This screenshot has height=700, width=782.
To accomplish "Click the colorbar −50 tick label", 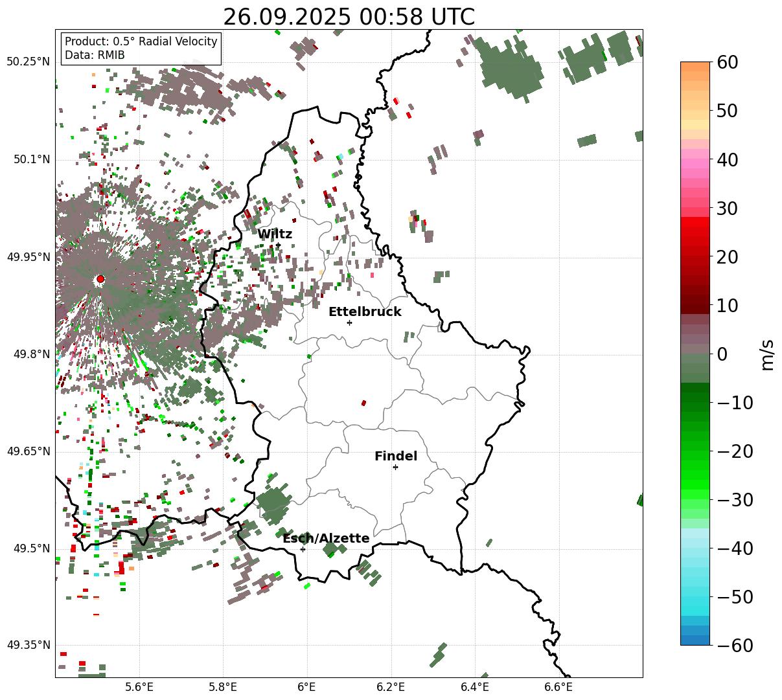I will click(x=735, y=596).
